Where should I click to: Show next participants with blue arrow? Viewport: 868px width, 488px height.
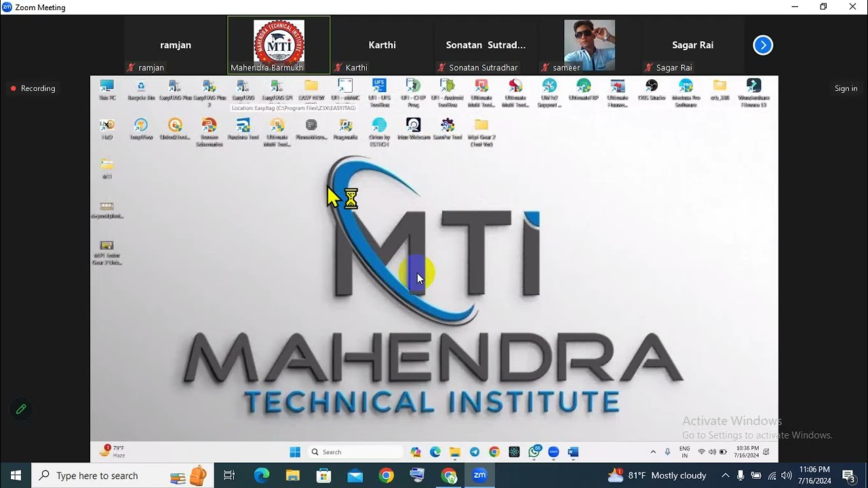pyautogui.click(x=763, y=45)
